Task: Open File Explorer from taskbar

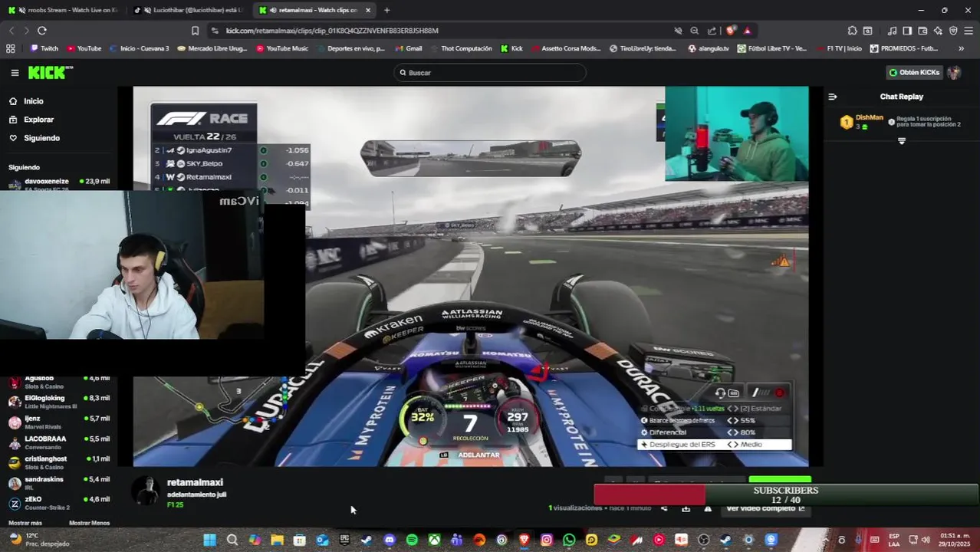Action: click(277, 540)
